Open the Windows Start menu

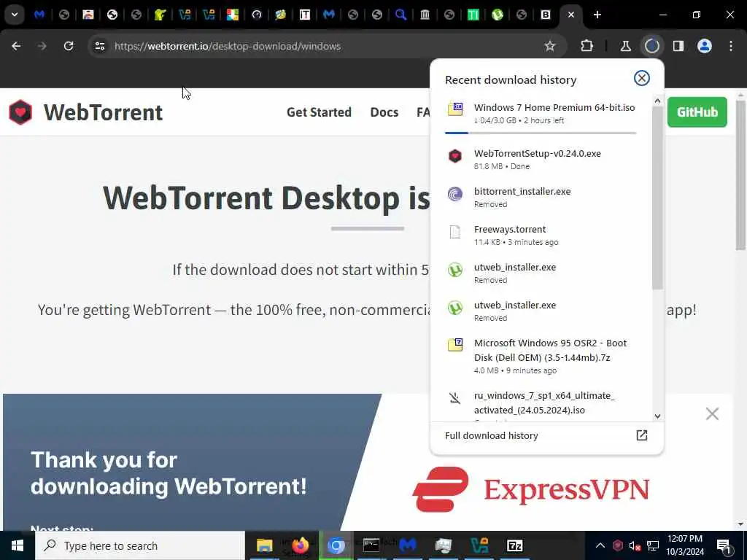[x=18, y=545]
